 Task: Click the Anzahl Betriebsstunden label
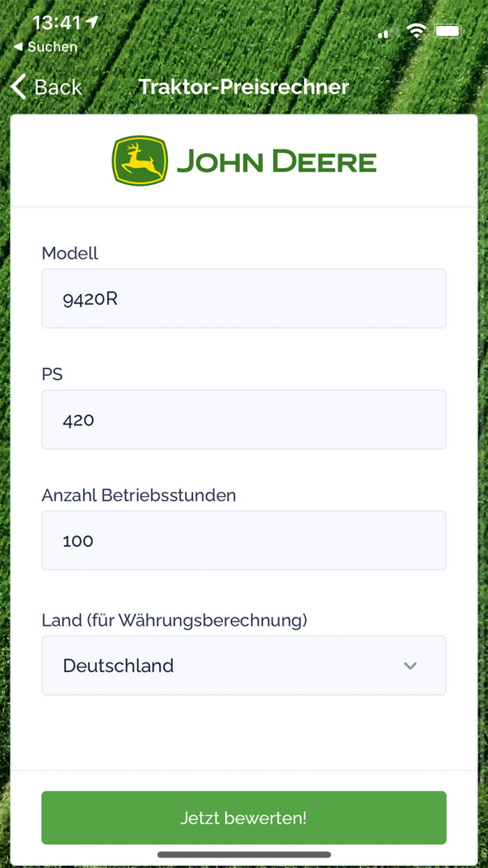tap(139, 495)
